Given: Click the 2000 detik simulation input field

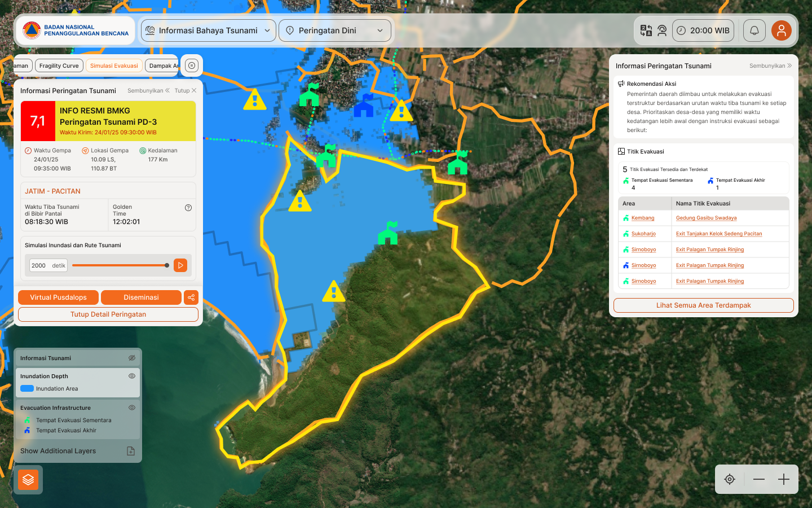Looking at the screenshot, I should point(47,265).
